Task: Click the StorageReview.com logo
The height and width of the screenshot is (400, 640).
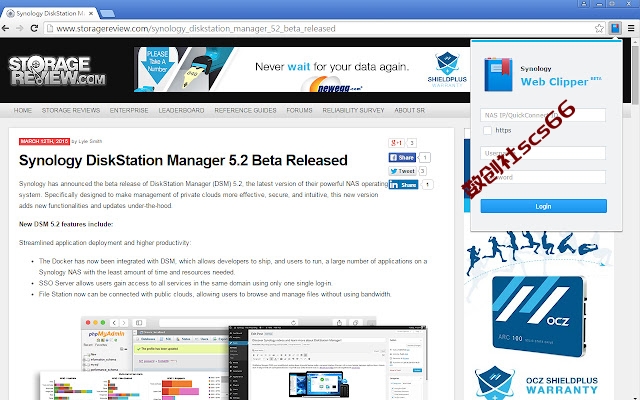Action: [57, 70]
